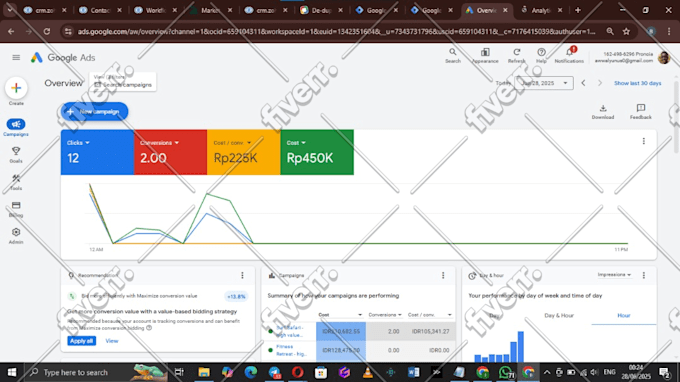Open the hamburger main menu

16,57
